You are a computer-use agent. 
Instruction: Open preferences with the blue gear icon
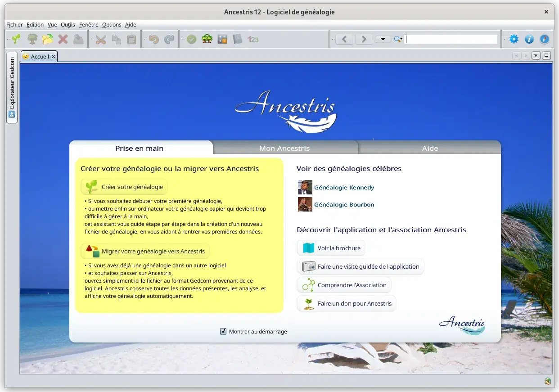pyautogui.click(x=514, y=40)
